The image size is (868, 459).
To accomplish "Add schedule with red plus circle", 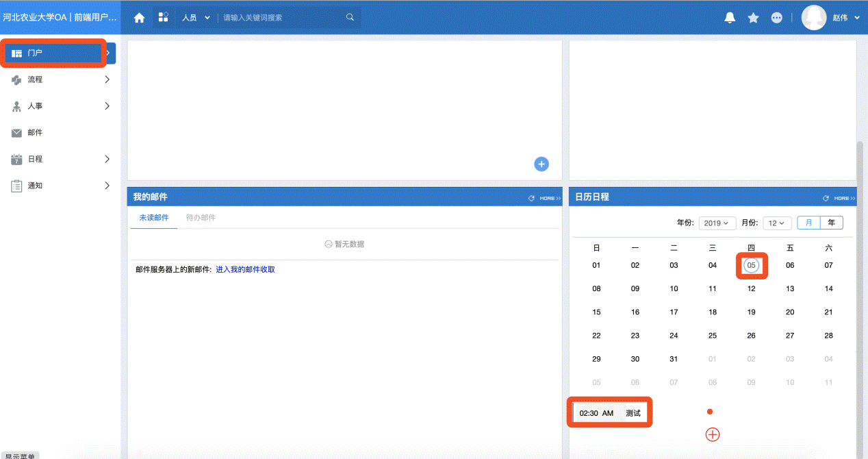I will point(713,434).
